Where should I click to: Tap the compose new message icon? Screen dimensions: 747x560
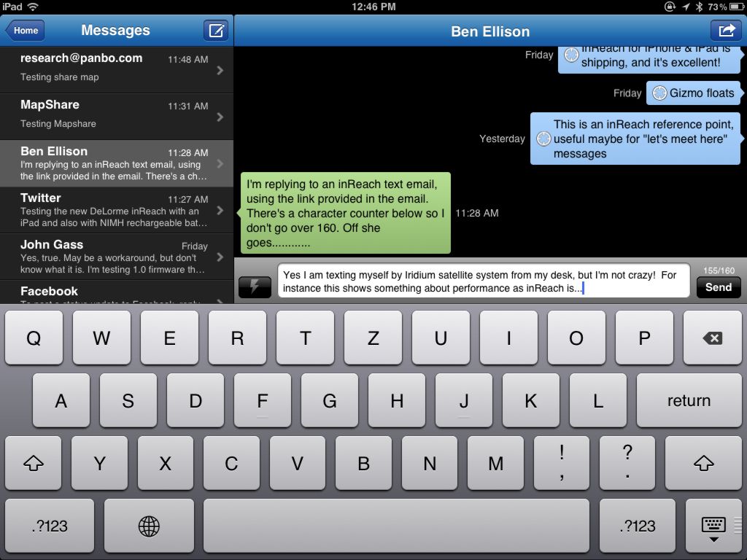pos(216,31)
